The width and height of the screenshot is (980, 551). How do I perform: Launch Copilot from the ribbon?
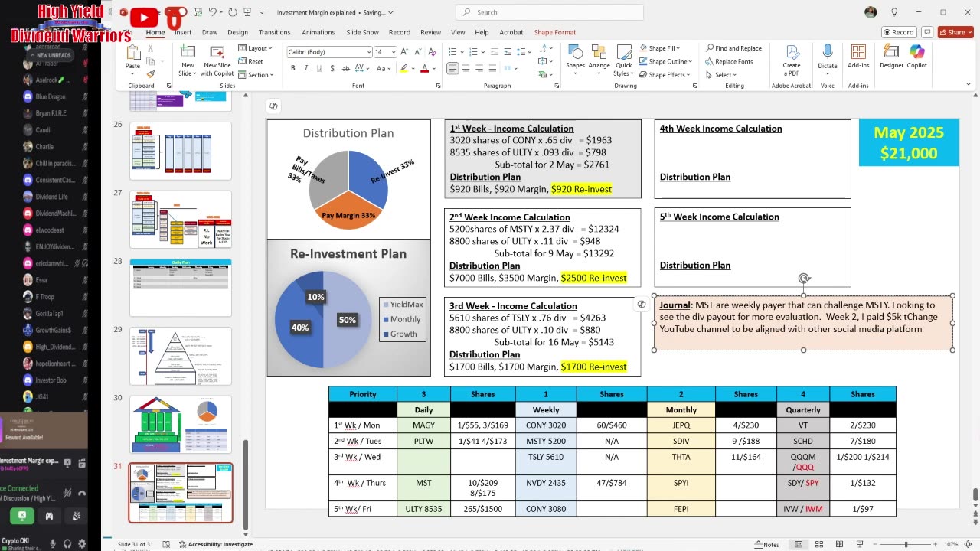coord(916,56)
